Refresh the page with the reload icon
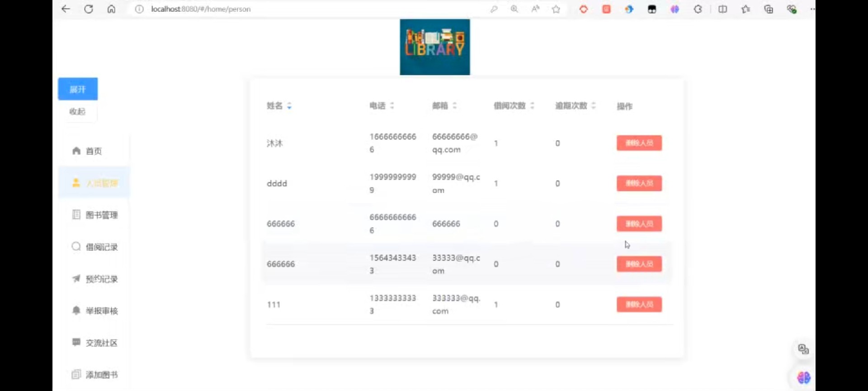 (x=89, y=9)
